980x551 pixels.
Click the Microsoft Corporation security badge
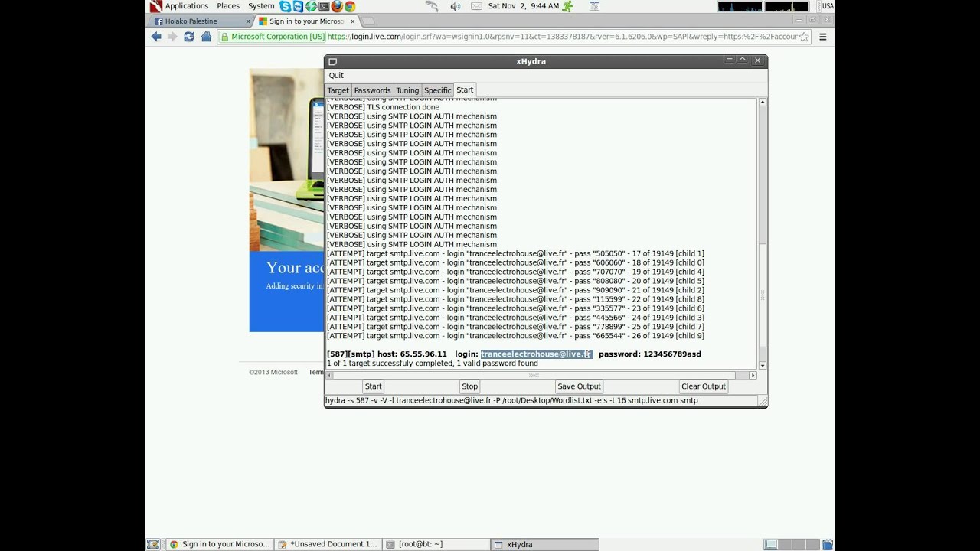click(x=272, y=37)
